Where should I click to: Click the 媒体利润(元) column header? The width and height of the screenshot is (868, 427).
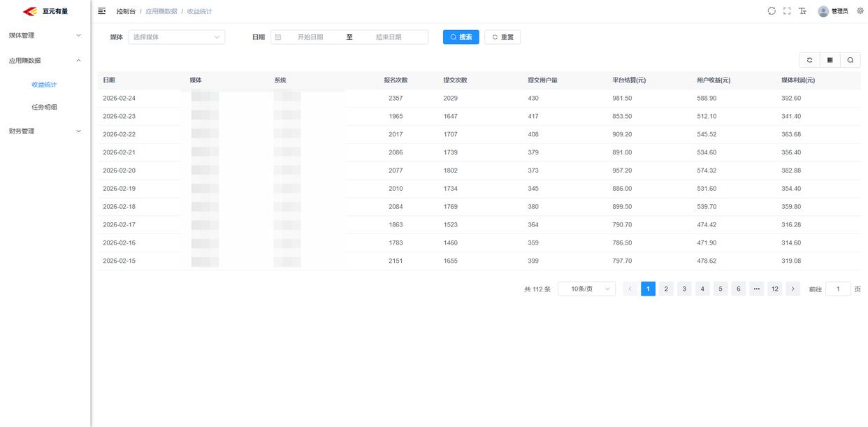point(798,80)
